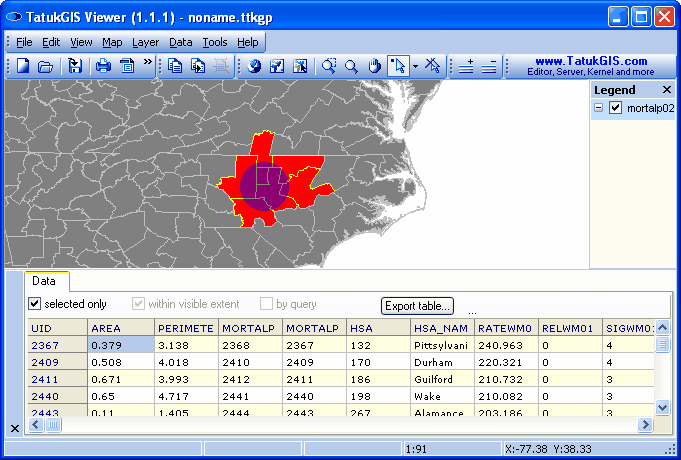Select row header 2367
Viewport: 681px width, 460px height.
tap(57, 345)
